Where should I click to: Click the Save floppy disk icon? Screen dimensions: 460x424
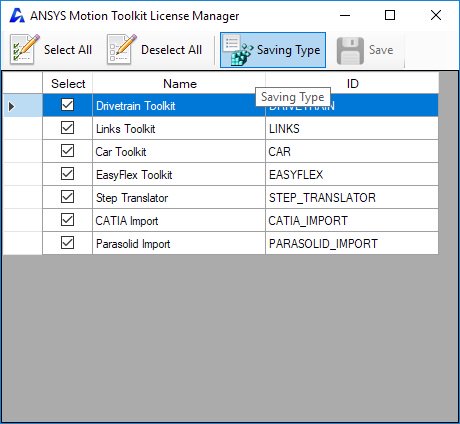point(350,51)
